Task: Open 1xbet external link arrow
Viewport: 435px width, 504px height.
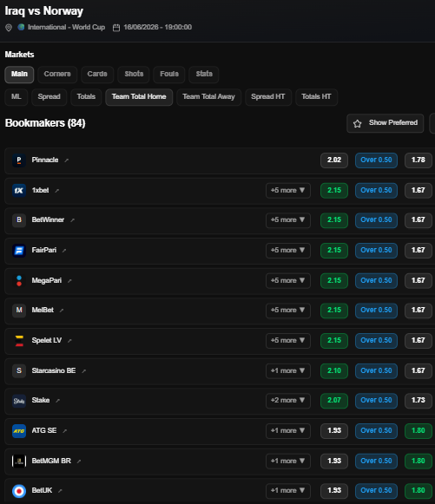Action: click(x=57, y=191)
